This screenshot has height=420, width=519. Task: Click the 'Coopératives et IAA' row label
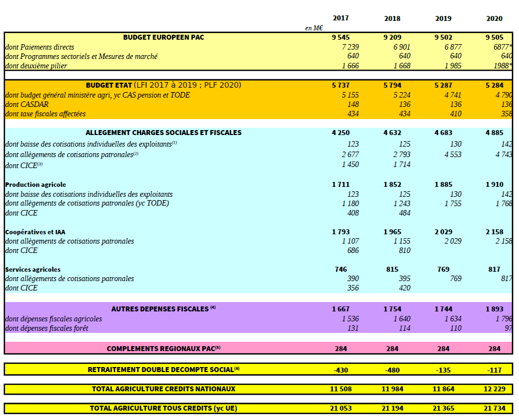(35, 232)
